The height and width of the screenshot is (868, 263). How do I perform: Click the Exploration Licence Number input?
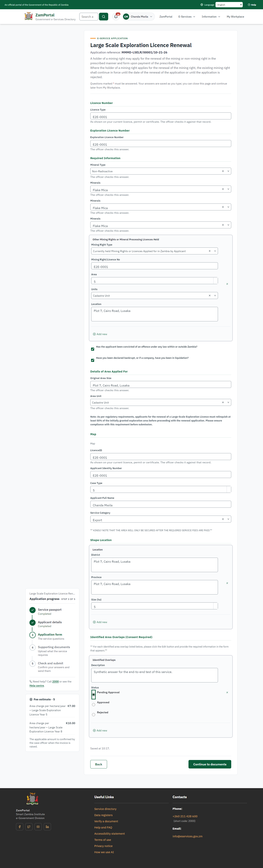point(161,144)
